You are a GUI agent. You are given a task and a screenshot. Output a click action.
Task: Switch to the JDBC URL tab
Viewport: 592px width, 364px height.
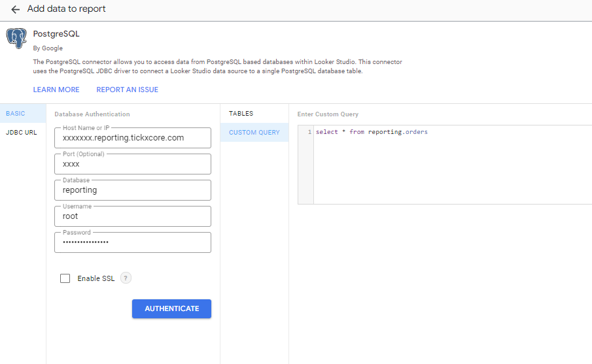pos(22,132)
